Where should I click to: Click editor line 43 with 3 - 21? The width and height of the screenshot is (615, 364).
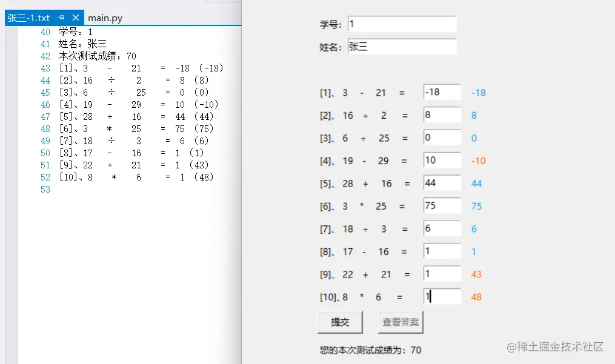(x=141, y=68)
